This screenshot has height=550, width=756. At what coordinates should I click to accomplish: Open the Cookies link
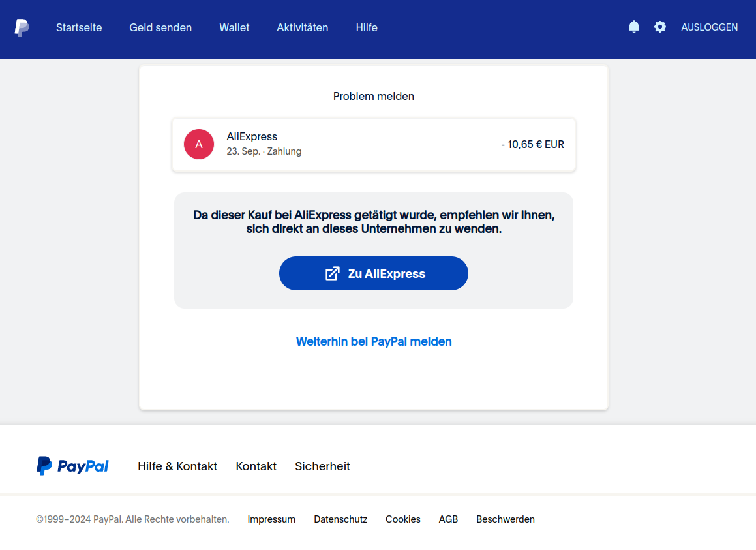(x=403, y=519)
